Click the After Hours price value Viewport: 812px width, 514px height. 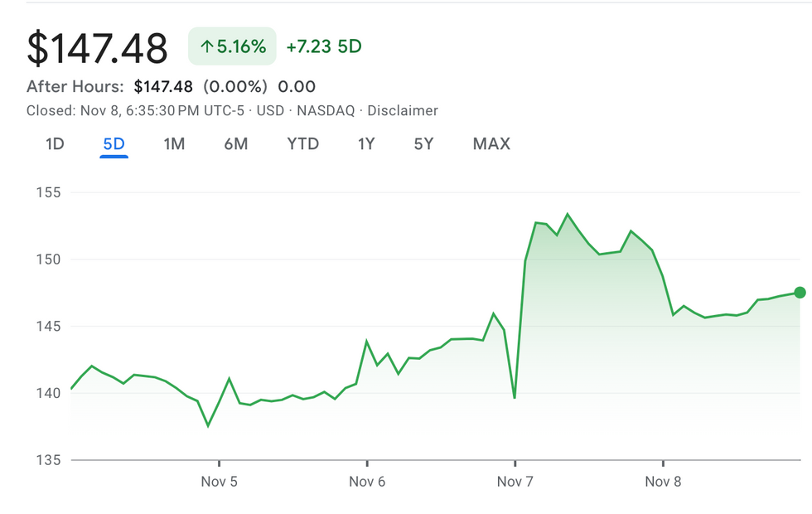163,87
